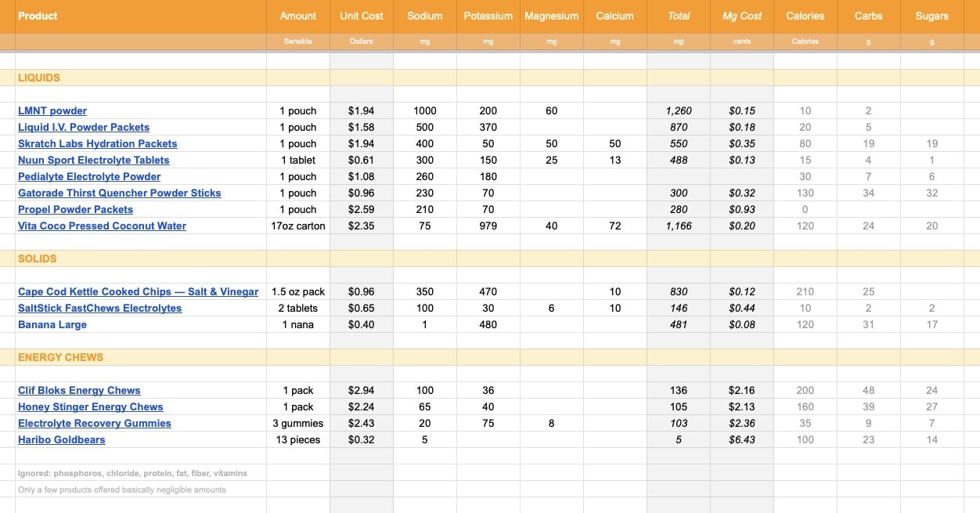Open SaltStick FastChews Electrolytes link

click(x=100, y=308)
